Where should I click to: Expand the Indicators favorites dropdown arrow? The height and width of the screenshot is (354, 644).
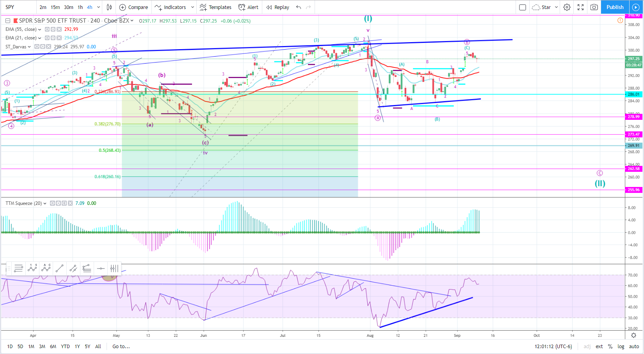click(192, 7)
